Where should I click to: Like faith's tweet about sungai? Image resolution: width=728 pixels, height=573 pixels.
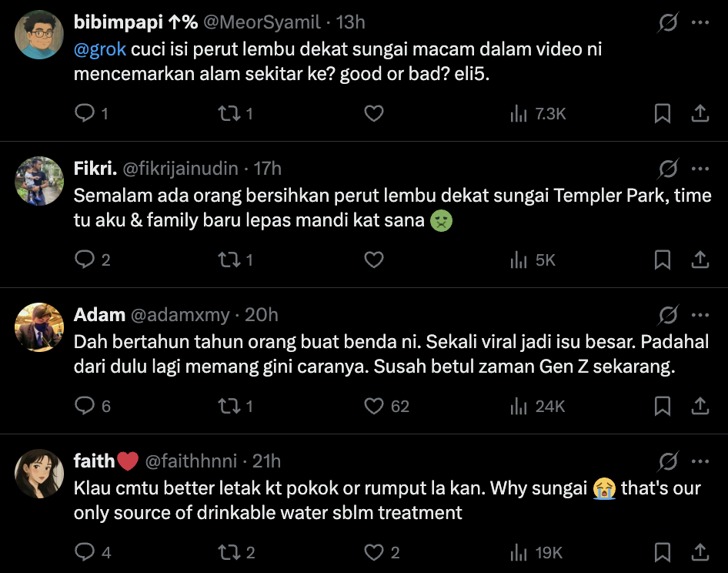[x=374, y=553]
